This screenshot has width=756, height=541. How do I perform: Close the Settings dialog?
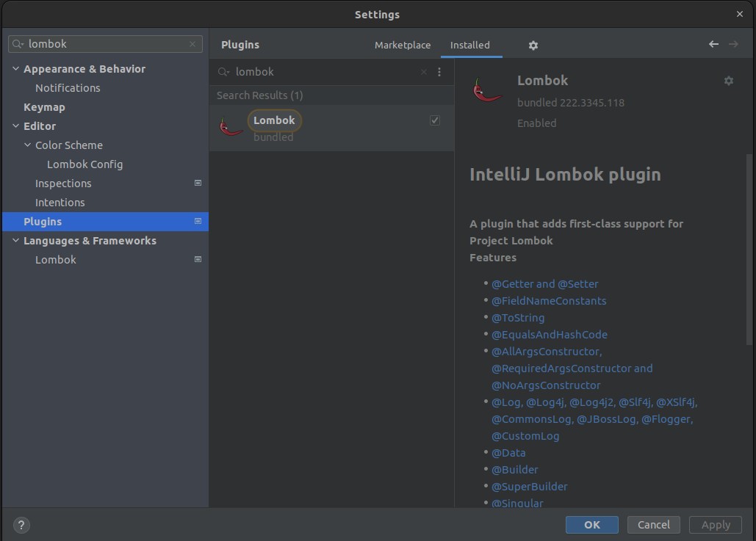pos(740,14)
